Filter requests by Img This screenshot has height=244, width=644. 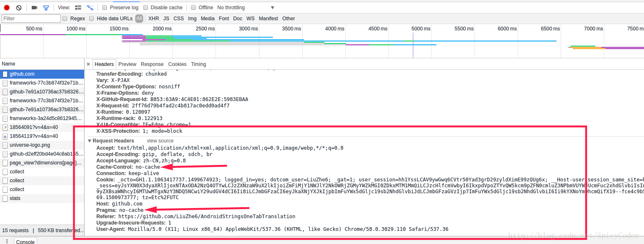coord(192,19)
